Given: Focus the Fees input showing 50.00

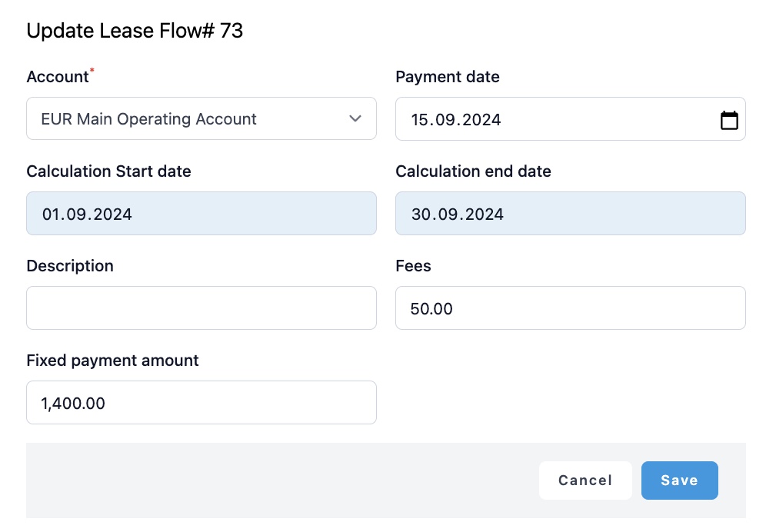Looking at the screenshot, I should tap(571, 308).
